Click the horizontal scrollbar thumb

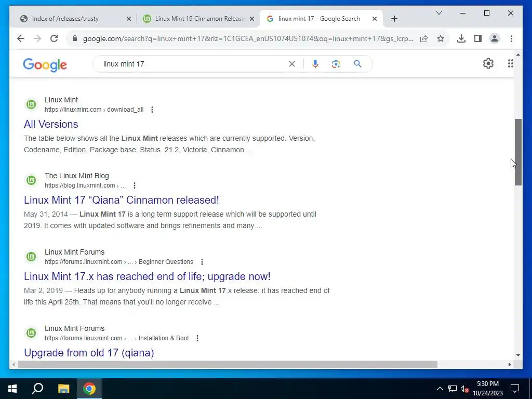[x=228, y=364]
